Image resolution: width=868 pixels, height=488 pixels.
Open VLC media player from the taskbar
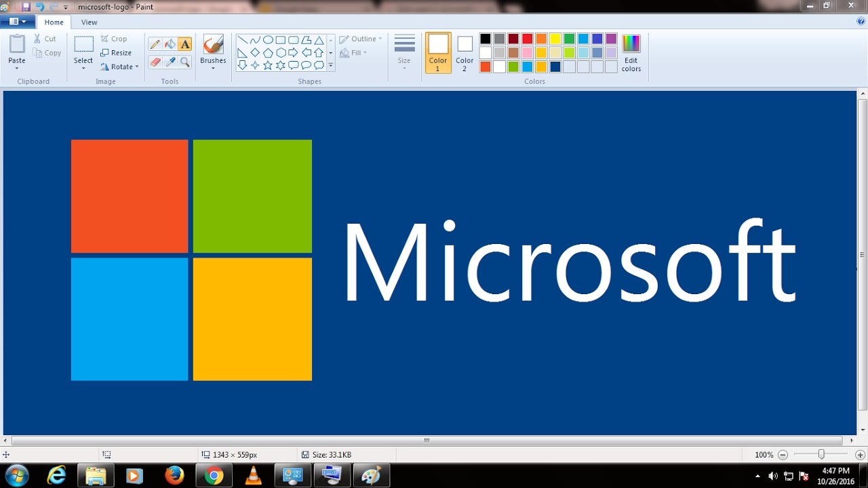(253, 476)
